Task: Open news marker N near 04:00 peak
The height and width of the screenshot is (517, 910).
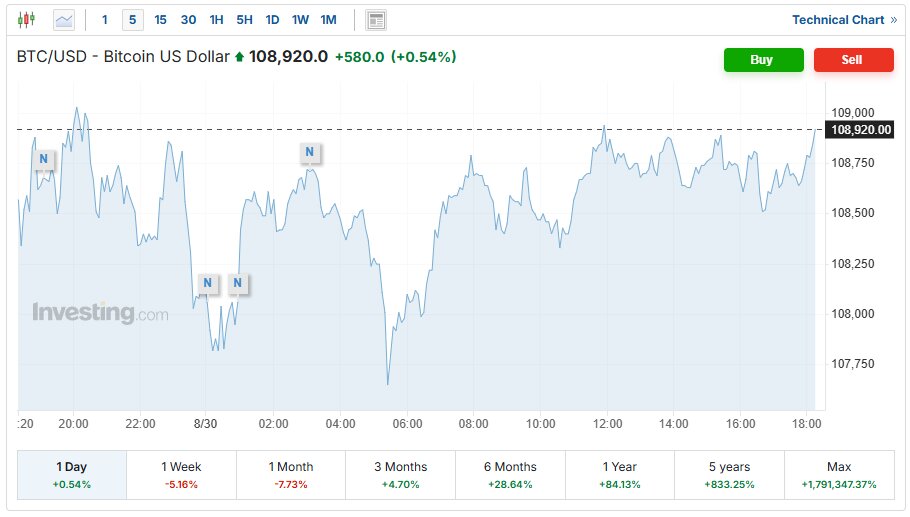Action: (x=309, y=153)
